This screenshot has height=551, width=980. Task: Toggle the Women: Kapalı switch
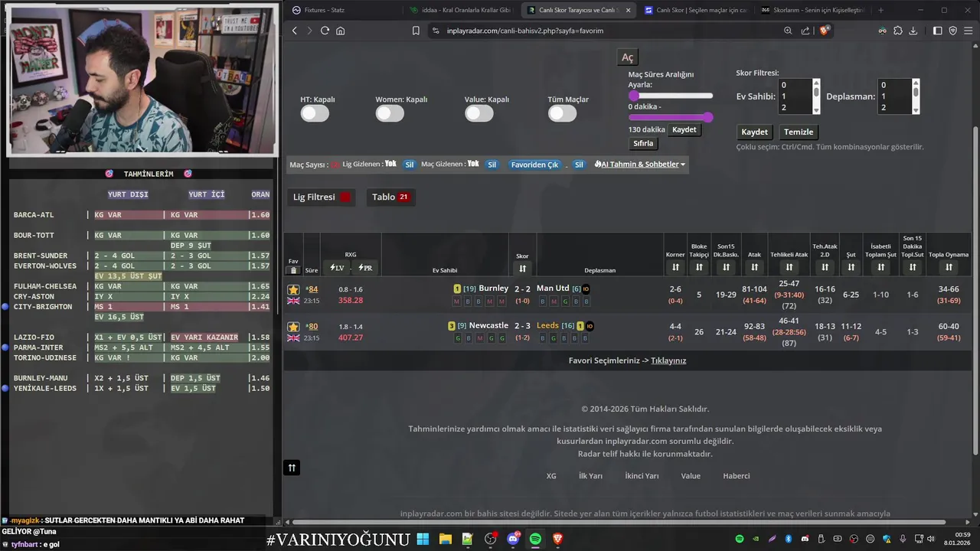click(390, 114)
